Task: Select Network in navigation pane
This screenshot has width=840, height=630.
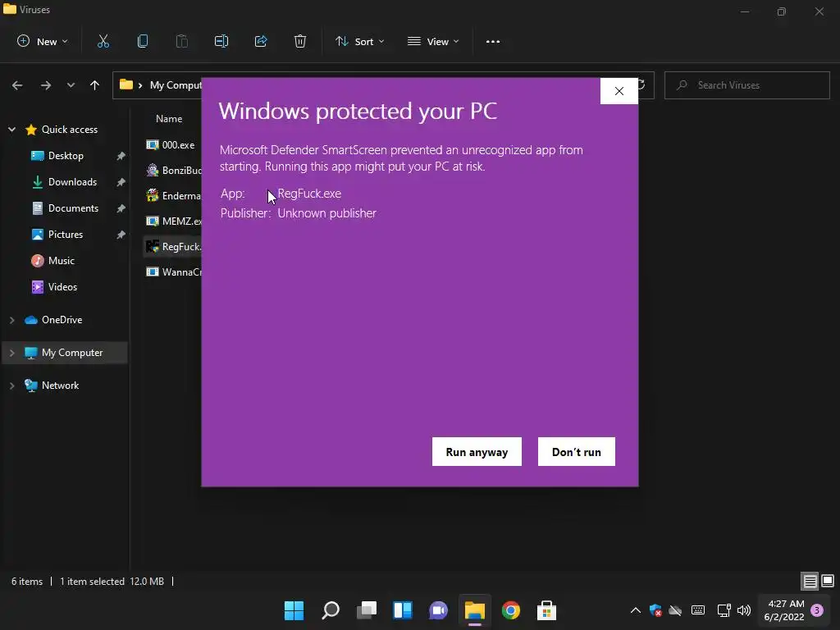Action: click(60, 386)
